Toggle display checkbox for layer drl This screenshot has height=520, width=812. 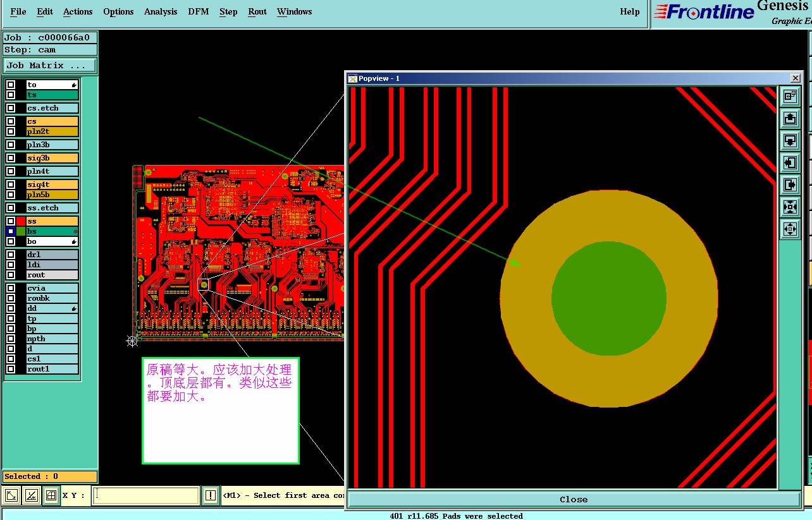(x=11, y=255)
